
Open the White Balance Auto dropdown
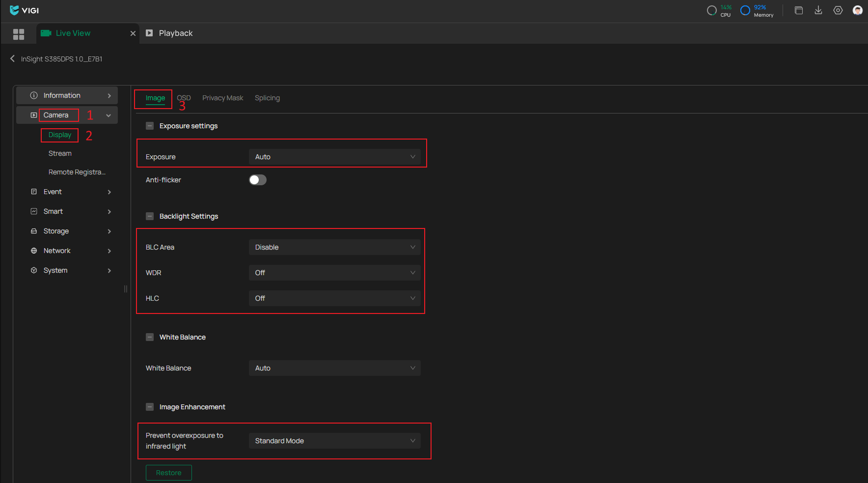pos(335,368)
